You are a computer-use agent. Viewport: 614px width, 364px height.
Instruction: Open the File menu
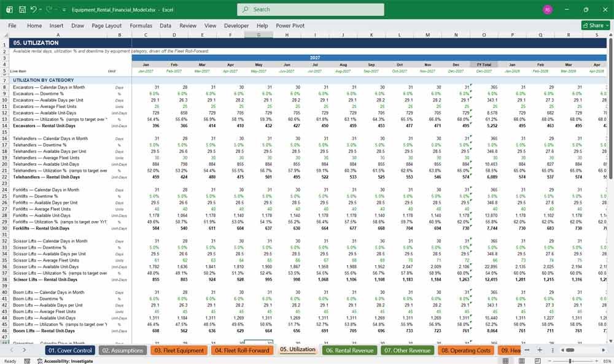coord(12,25)
